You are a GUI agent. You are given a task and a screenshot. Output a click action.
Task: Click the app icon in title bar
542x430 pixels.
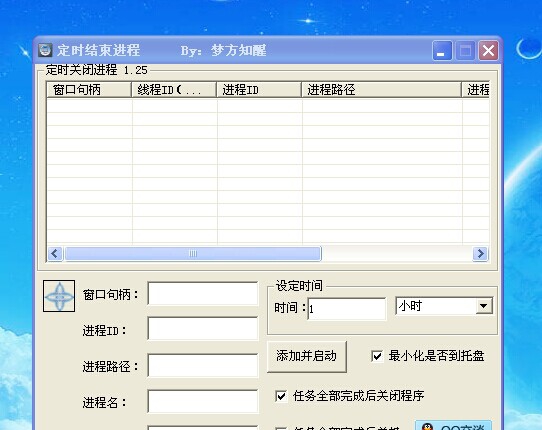45,50
